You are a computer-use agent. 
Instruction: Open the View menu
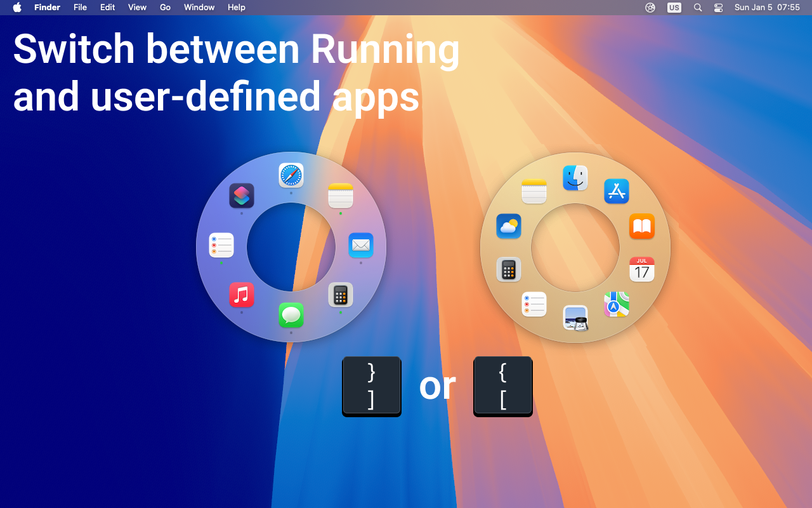[x=137, y=8]
